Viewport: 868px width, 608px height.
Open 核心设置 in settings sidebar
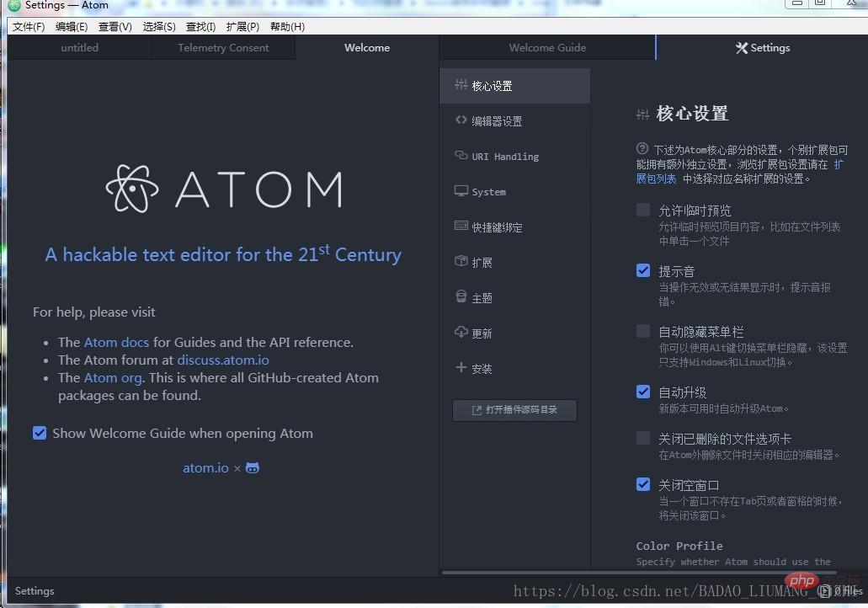(514, 86)
